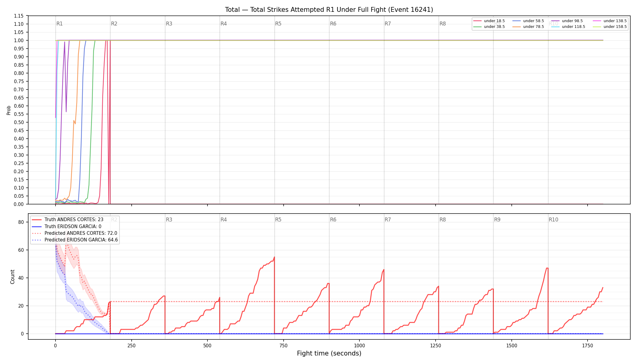Click the 250 tick on time axis

pyautogui.click(x=131, y=345)
